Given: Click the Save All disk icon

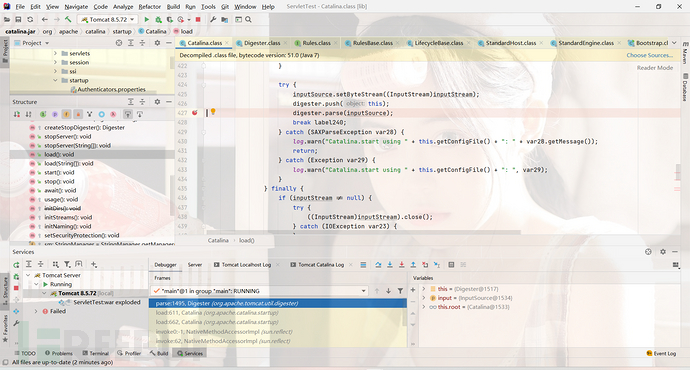Looking at the screenshot, I should click(x=18, y=19).
